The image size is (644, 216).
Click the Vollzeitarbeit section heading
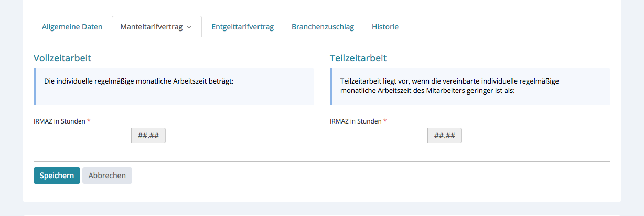pyautogui.click(x=62, y=58)
